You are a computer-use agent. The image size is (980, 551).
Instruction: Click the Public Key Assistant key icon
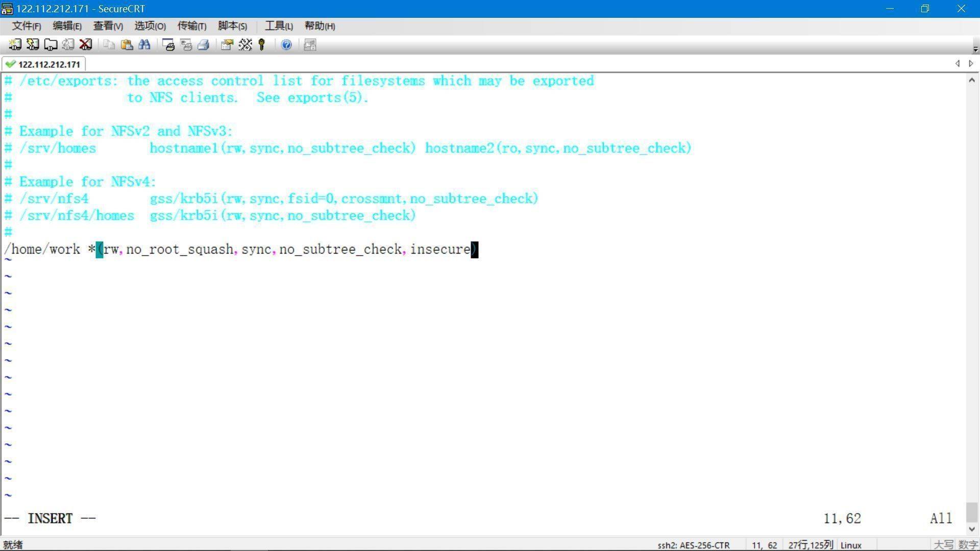[x=262, y=45]
